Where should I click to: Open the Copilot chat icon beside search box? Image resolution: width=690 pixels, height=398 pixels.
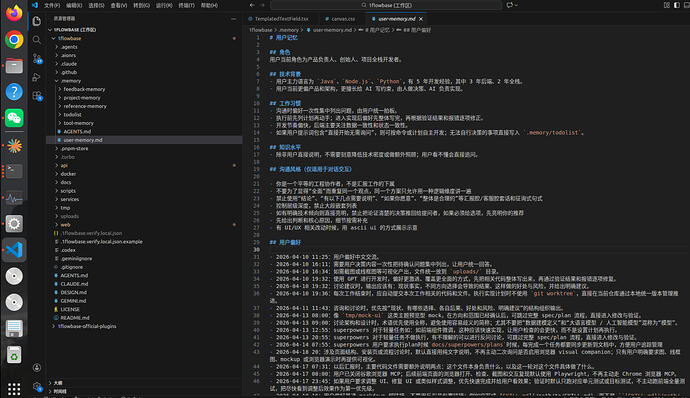point(510,5)
